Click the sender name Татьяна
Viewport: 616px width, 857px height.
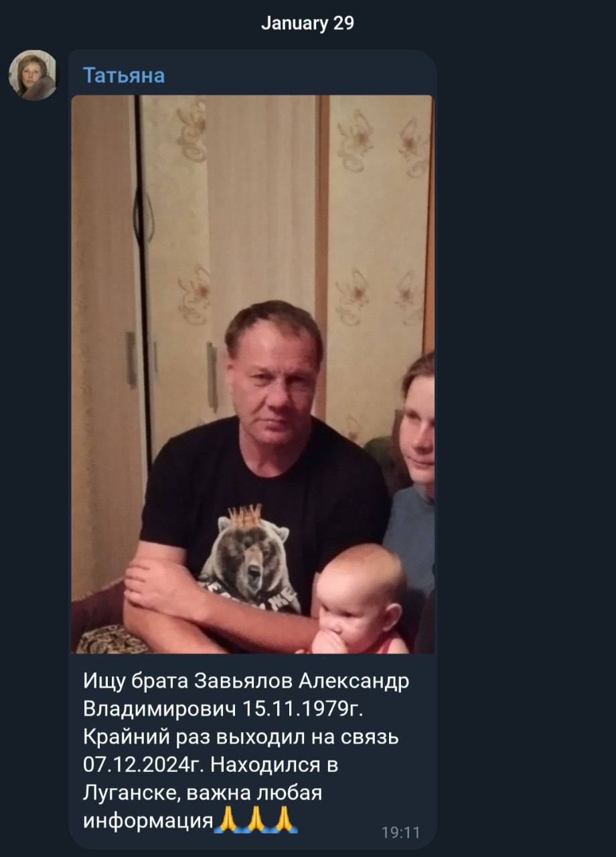(124, 75)
